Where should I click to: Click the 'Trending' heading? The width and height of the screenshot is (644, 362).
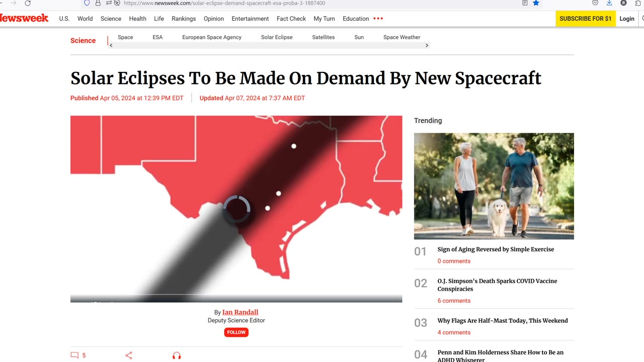[x=428, y=121]
